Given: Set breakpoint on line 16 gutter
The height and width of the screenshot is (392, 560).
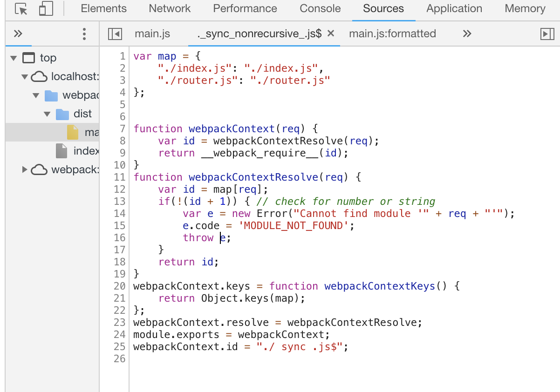Looking at the screenshot, I should 120,238.
